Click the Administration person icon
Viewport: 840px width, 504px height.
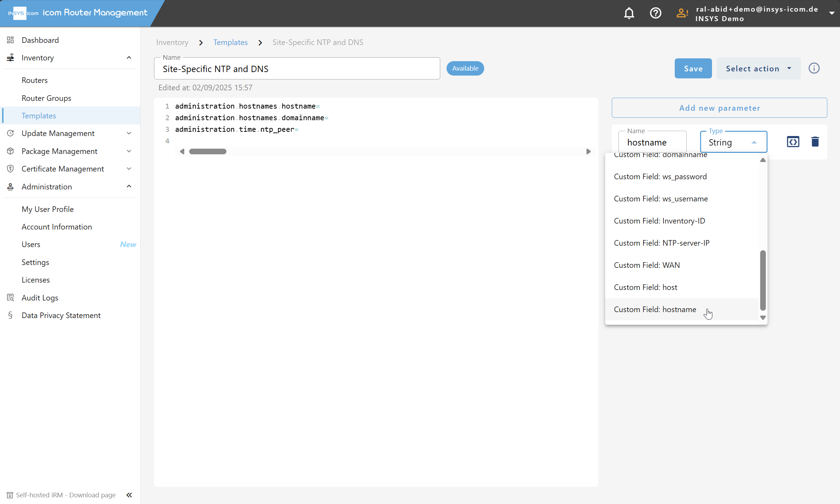coord(11,187)
